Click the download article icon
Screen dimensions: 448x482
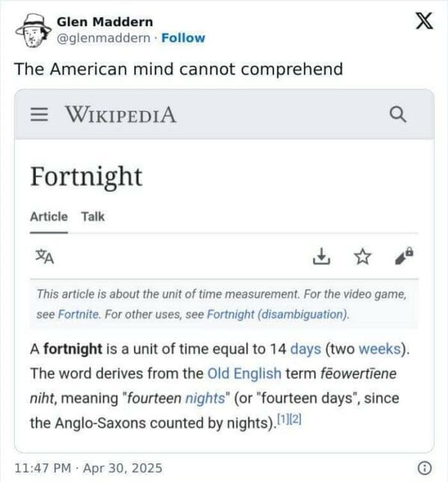pyautogui.click(x=320, y=257)
